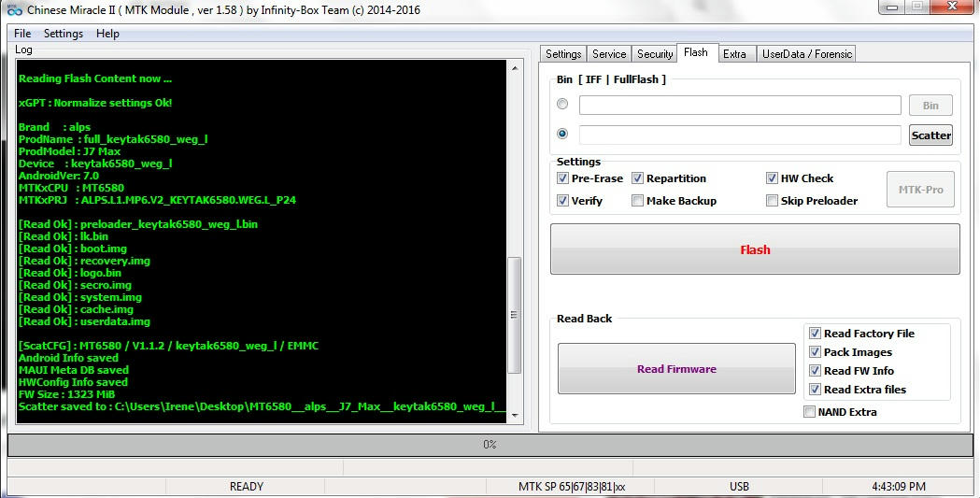Switch to the Extra tab
This screenshot has height=498, width=980.
click(734, 54)
